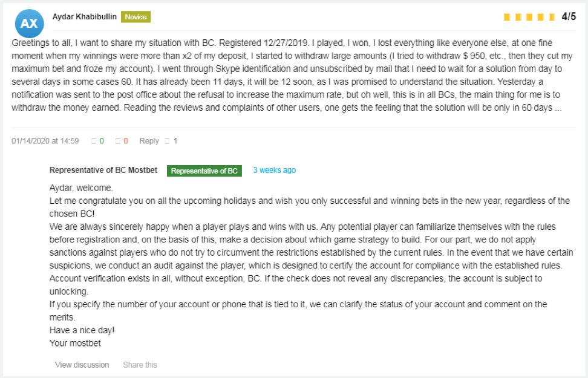Click the green Representative of BC badge

204,171
